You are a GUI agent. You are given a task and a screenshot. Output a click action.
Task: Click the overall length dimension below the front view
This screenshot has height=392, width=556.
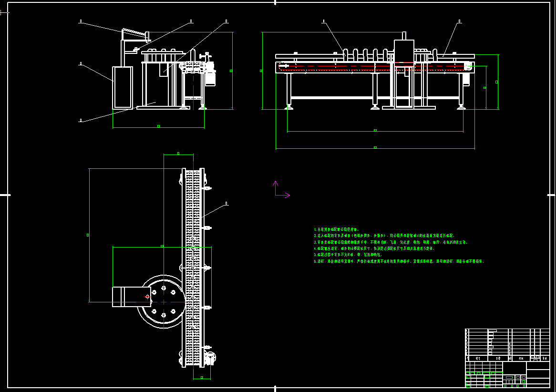click(375, 147)
